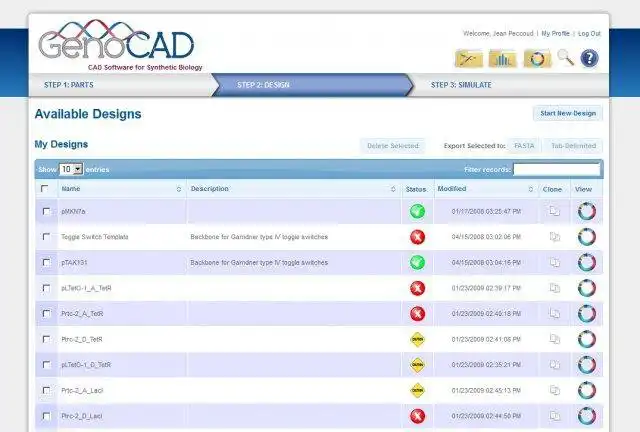The width and height of the screenshot is (640, 432).
Task: Open the Show entries count dropdown
Action: coord(71,169)
